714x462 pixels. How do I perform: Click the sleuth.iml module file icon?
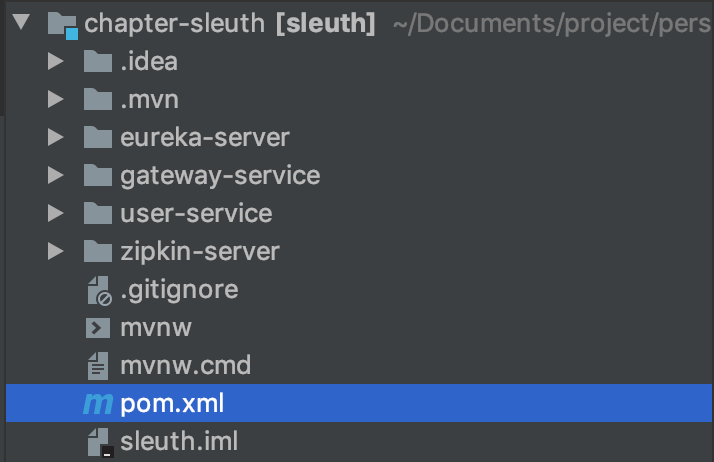point(100,442)
